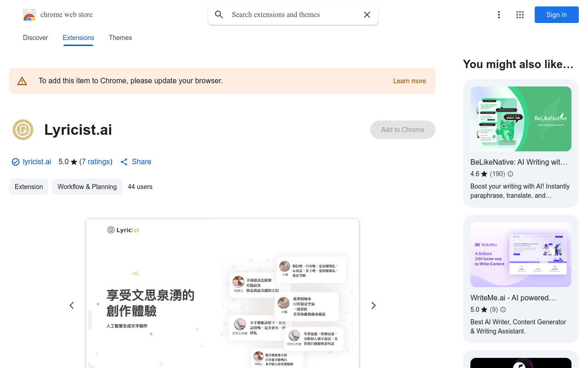The width and height of the screenshot is (588, 368).
Task: Clear the search field with X icon
Action: [367, 15]
